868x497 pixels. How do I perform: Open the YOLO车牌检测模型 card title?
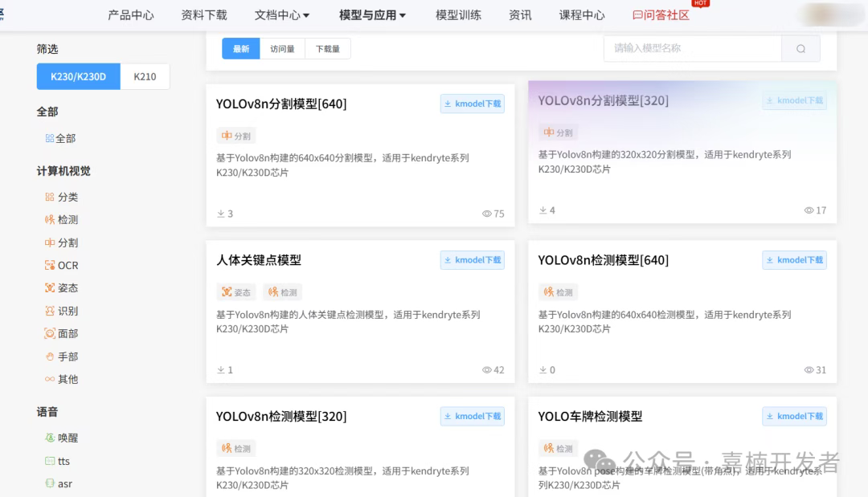tap(590, 416)
